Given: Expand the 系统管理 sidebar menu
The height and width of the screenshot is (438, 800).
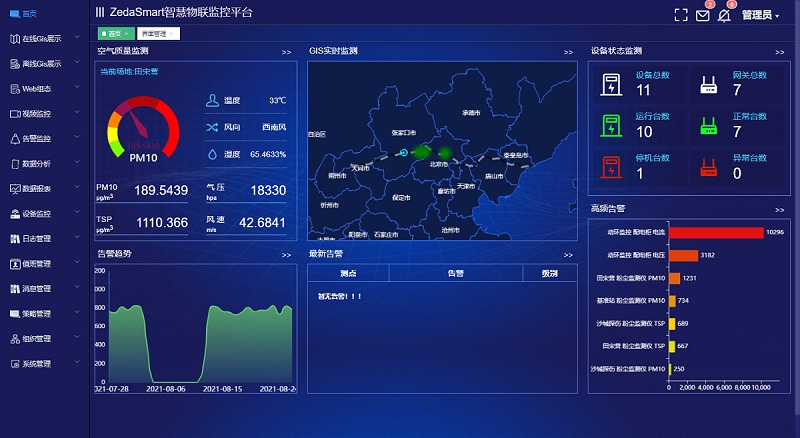Looking at the screenshot, I should (40, 364).
